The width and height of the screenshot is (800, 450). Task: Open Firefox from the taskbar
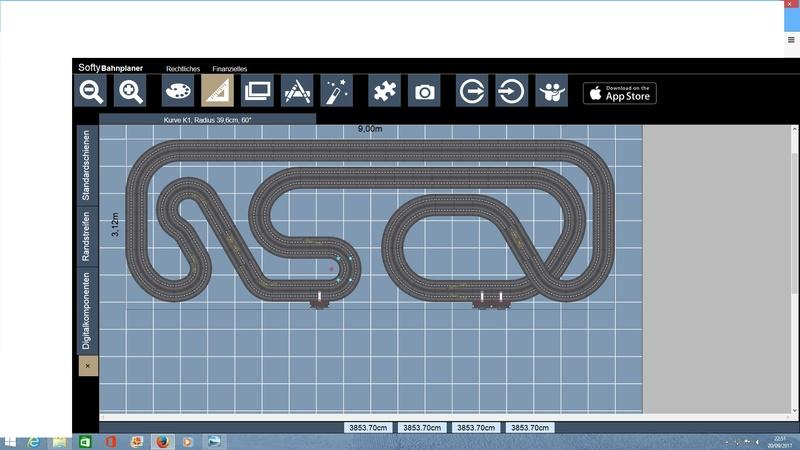(162, 441)
